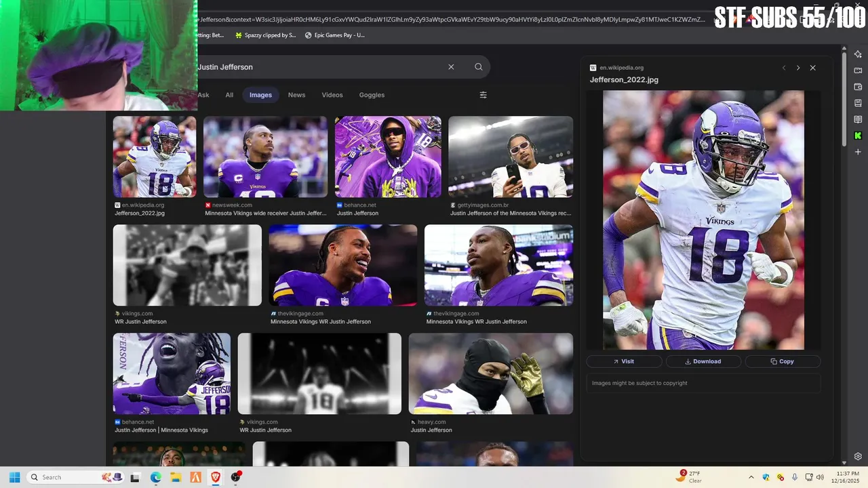
Task: Go to next image in preview panel
Action: point(798,68)
